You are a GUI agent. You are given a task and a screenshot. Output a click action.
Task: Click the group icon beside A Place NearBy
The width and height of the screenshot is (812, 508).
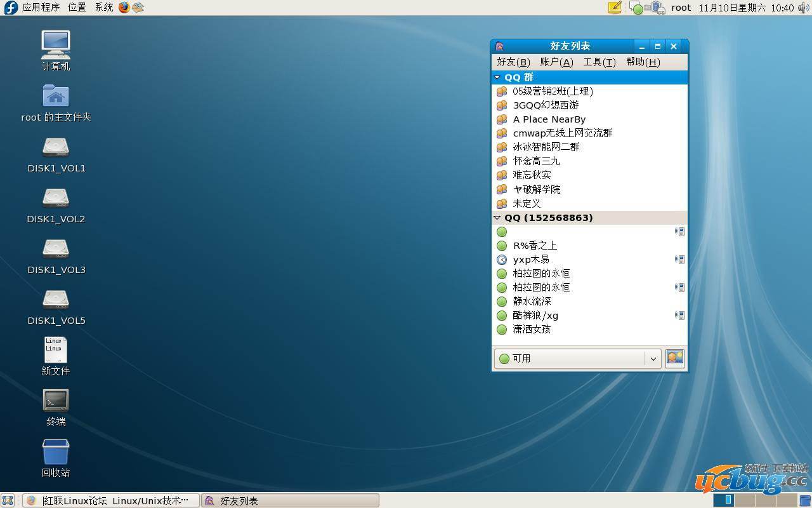pos(502,119)
